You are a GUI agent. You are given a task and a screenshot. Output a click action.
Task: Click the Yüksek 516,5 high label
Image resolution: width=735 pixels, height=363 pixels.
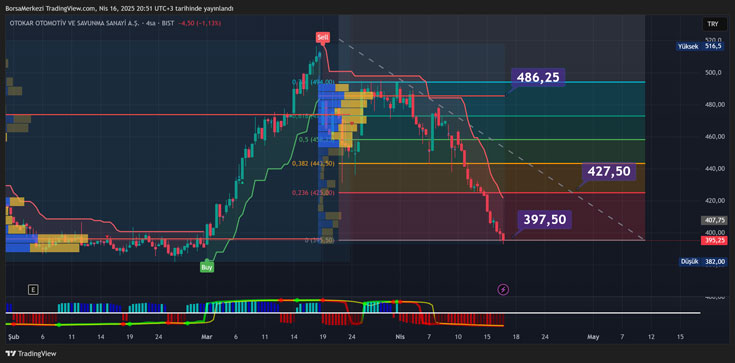coord(699,46)
